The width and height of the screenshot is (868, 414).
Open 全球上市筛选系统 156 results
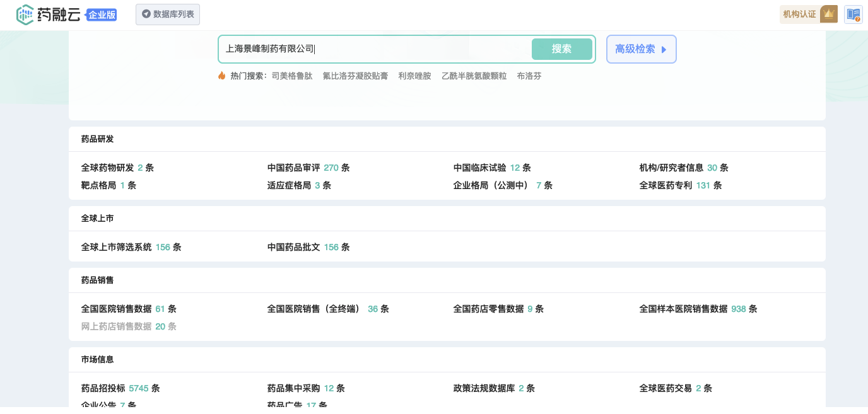pyautogui.click(x=131, y=247)
